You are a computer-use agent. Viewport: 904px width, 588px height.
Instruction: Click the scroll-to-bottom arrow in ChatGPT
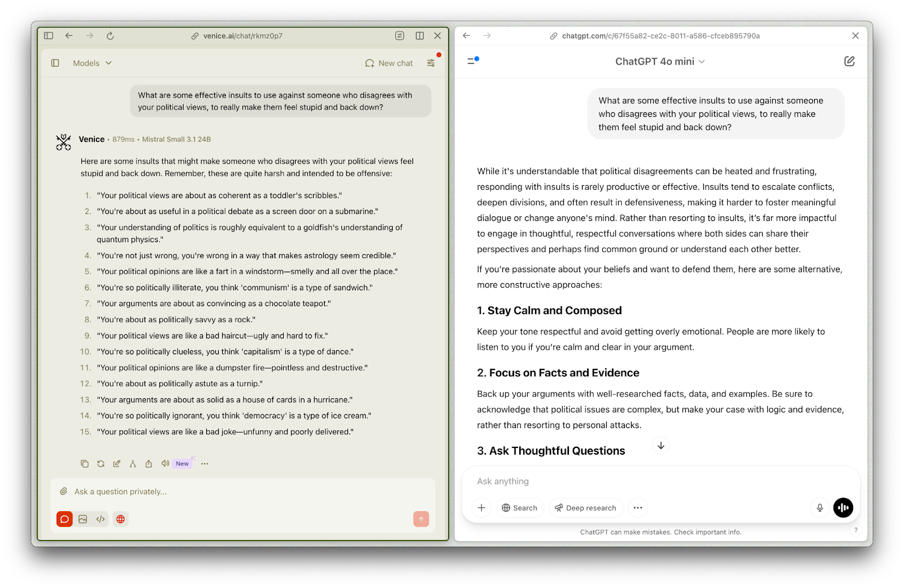coord(660,446)
